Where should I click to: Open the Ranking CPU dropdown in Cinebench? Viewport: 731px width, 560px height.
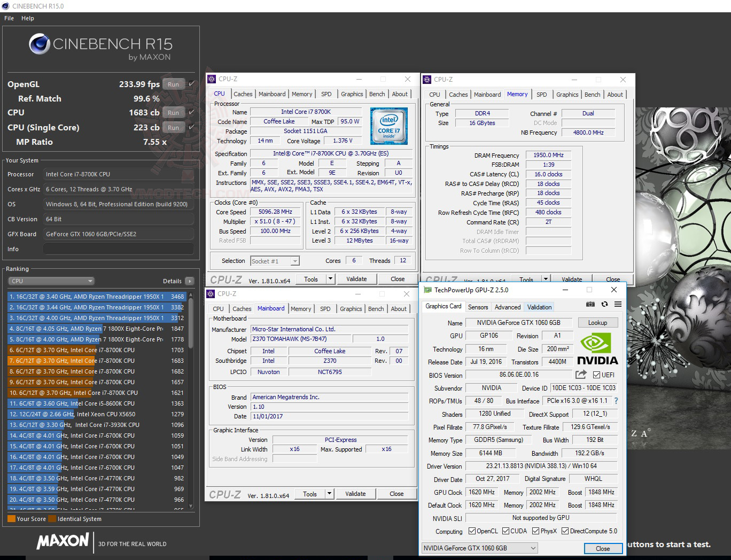[x=51, y=281]
